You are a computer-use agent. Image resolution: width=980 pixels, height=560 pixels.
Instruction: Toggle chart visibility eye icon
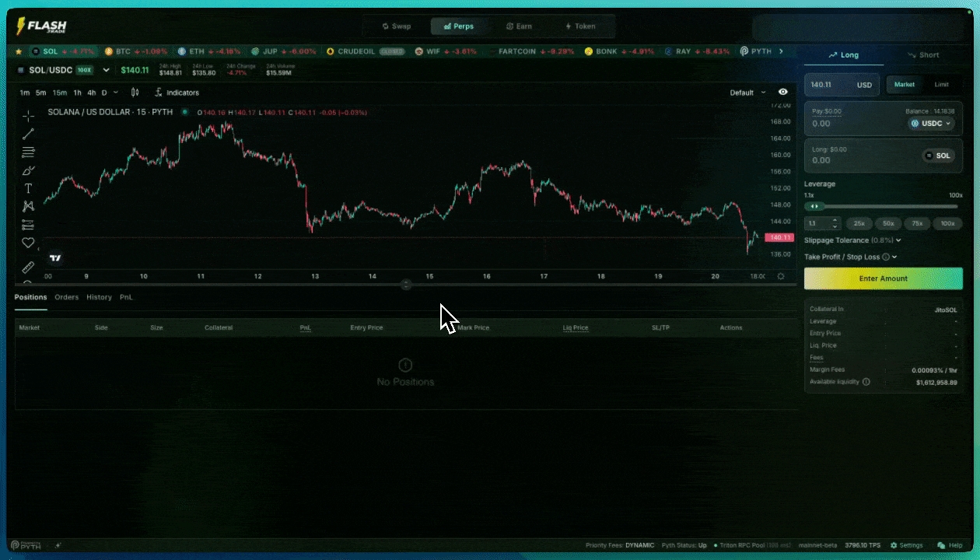tap(783, 93)
